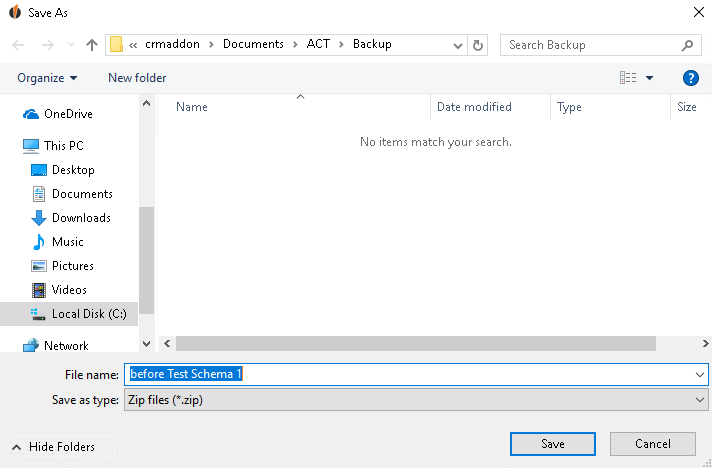The image size is (712, 468).
Task: Expand the File name history dropdown
Action: tap(699, 374)
